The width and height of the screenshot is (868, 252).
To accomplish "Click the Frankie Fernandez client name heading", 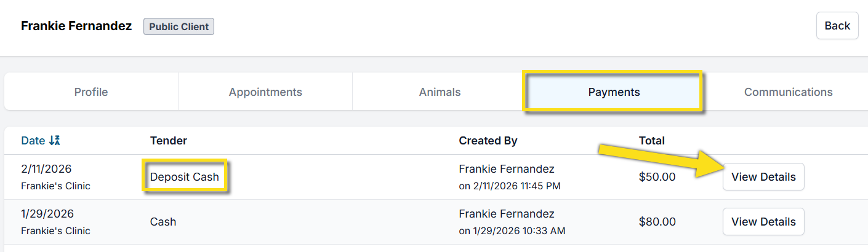I will click(x=76, y=26).
